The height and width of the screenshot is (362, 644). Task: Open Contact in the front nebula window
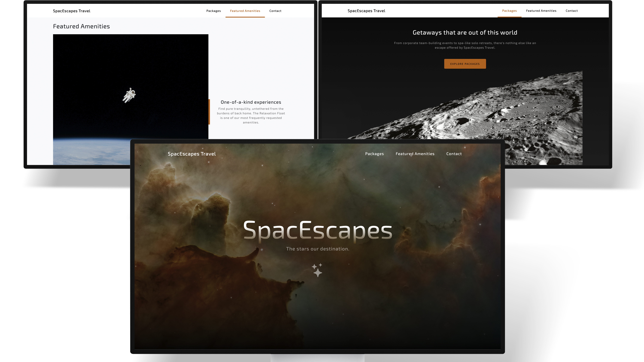tap(454, 154)
